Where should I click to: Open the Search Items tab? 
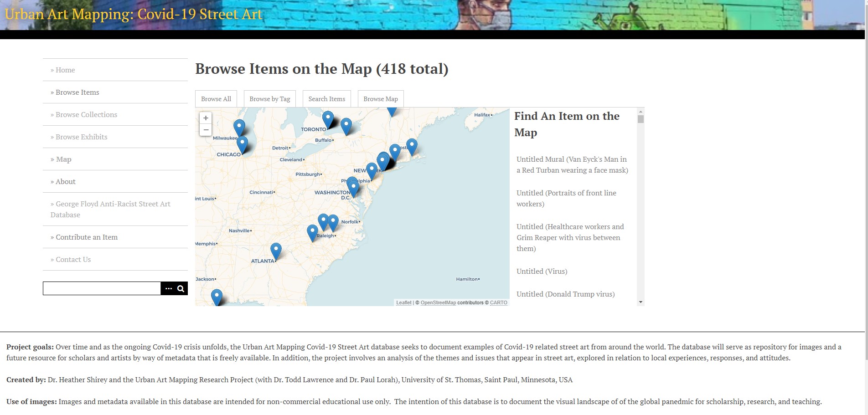coord(326,99)
